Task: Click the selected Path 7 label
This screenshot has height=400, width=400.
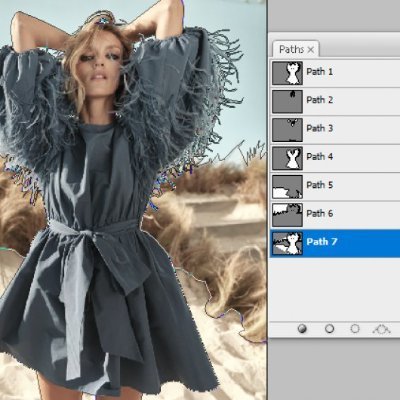Action: tap(322, 242)
